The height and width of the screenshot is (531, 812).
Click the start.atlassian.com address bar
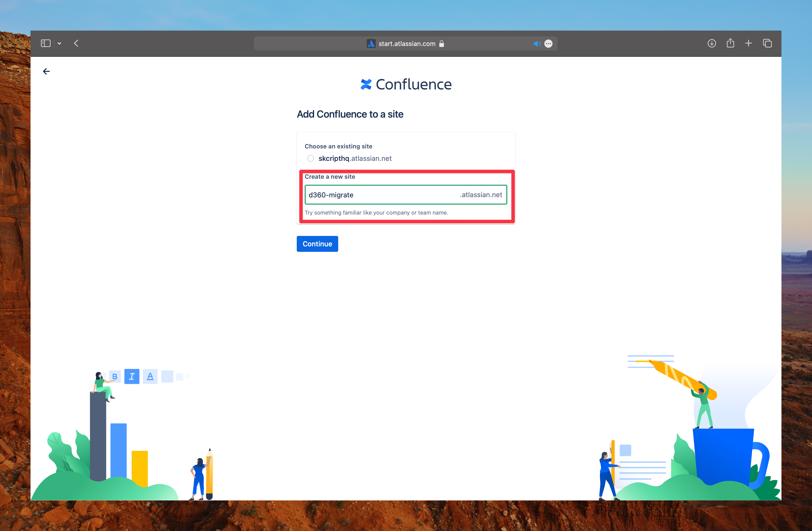click(x=407, y=44)
